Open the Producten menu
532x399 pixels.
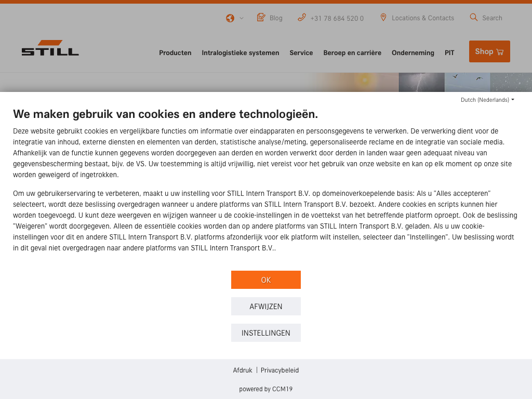[x=175, y=52]
